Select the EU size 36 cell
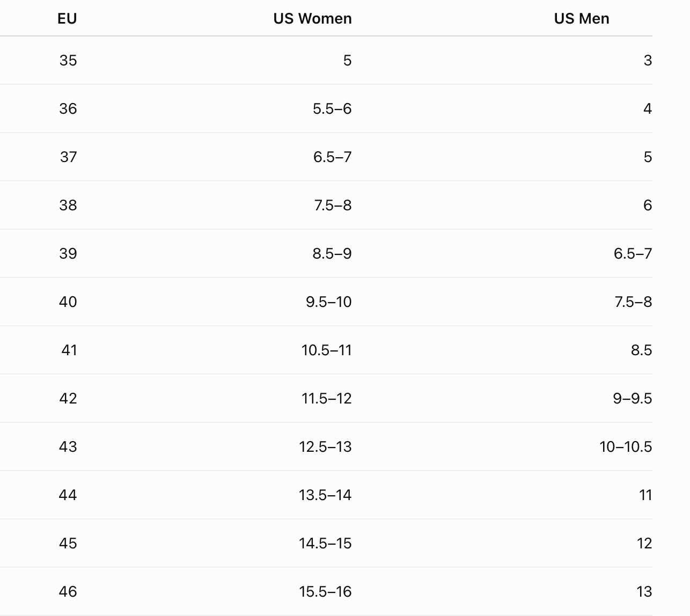Viewport: 690px width, 616px height. point(68,108)
